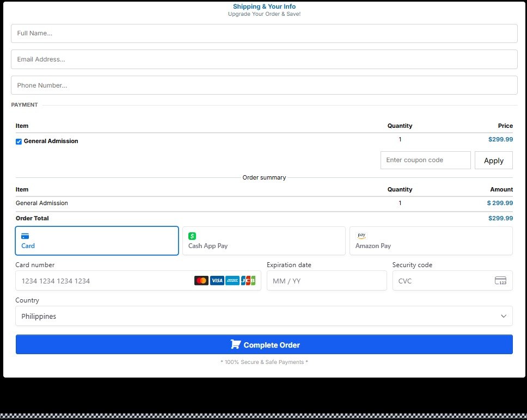Viewport: 527px width, 420px height.
Task: Click the American Express logo icon
Action: [232, 281]
